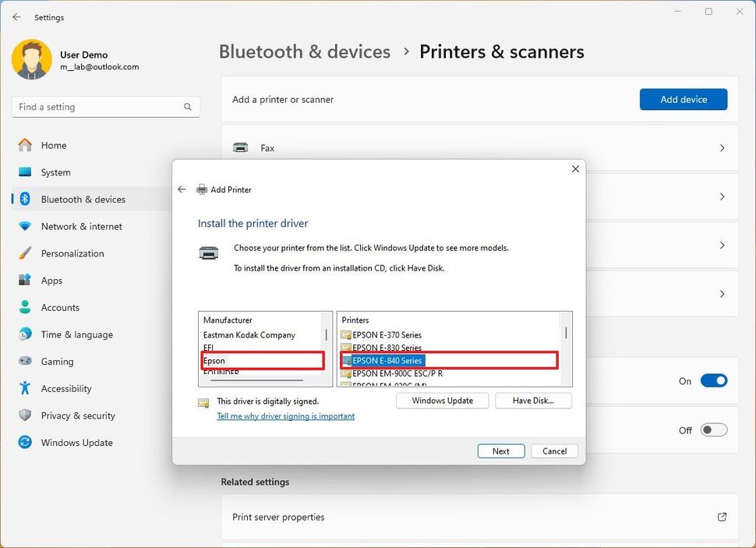Click the Have Disk button

[x=533, y=400]
